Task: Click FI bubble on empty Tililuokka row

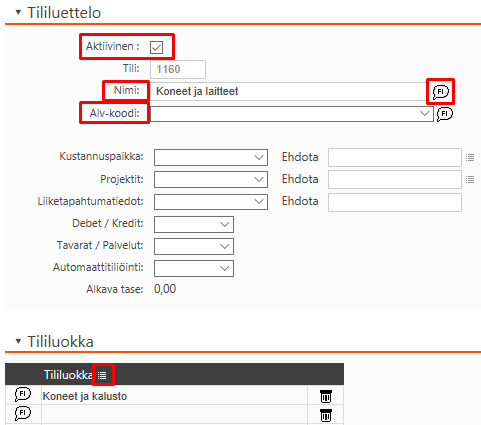Action: (23, 414)
